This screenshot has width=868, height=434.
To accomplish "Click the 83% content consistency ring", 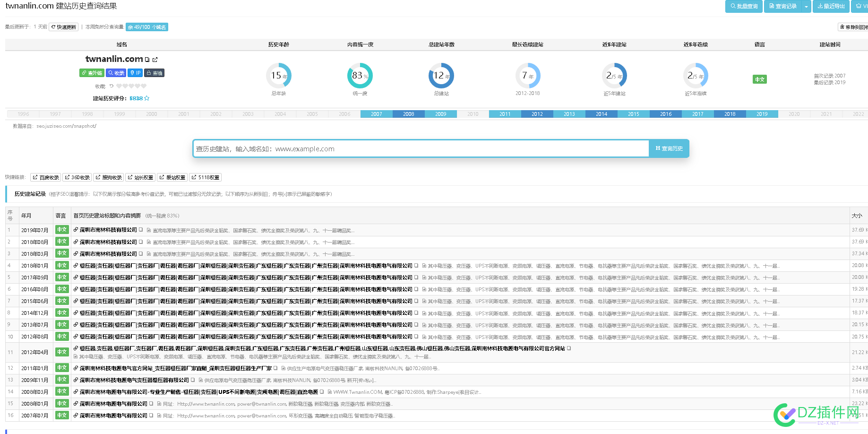I will (x=360, y=76).
